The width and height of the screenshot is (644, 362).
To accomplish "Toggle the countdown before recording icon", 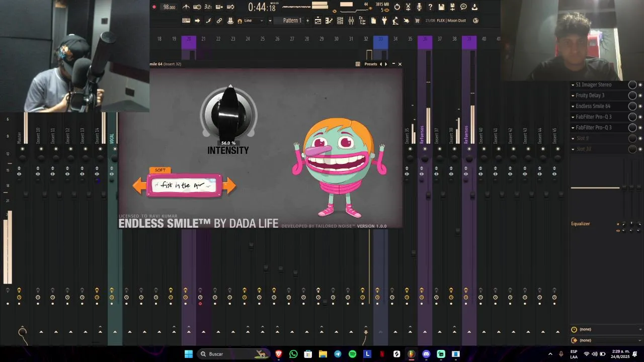I will point(208,7).
